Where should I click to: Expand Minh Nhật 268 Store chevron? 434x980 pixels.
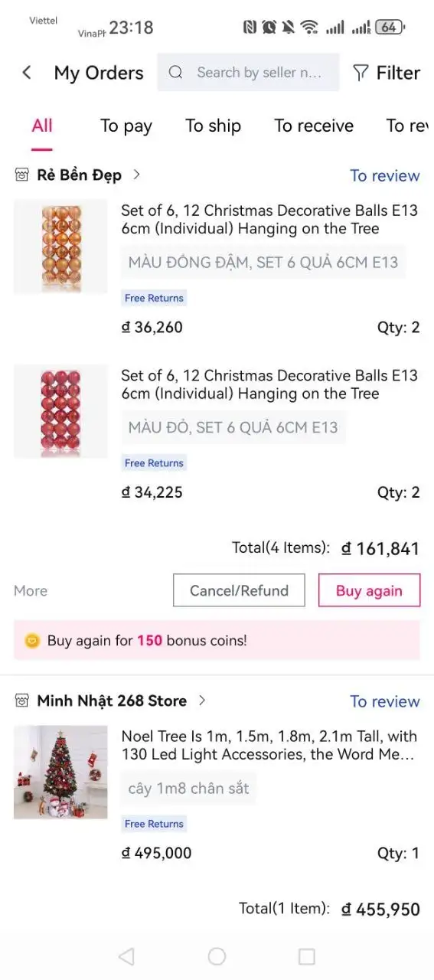202,701
